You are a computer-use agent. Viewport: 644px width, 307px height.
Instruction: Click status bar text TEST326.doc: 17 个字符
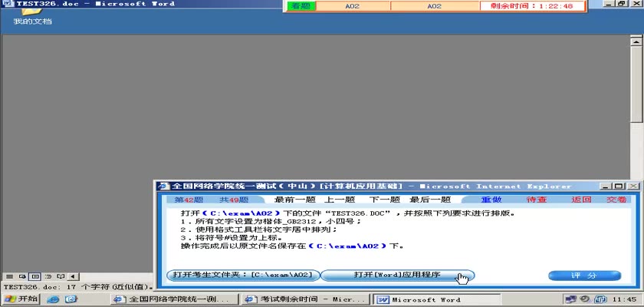[x=78, y=286]
